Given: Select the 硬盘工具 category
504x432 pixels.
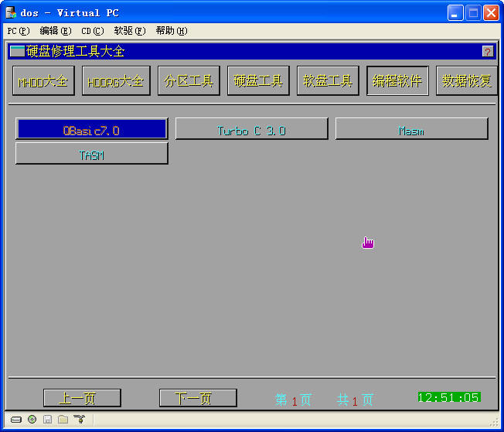Looking at the screenshot, I should point(258,80).
